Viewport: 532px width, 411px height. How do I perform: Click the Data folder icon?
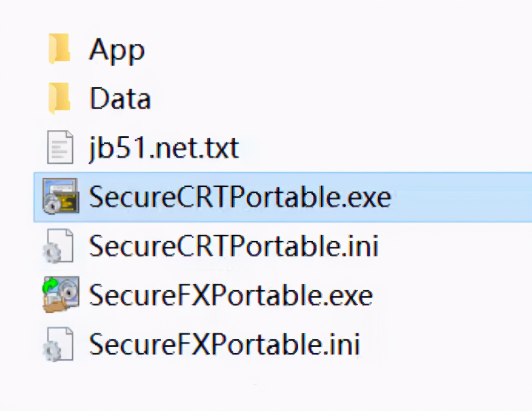click(x=59, y=99)
